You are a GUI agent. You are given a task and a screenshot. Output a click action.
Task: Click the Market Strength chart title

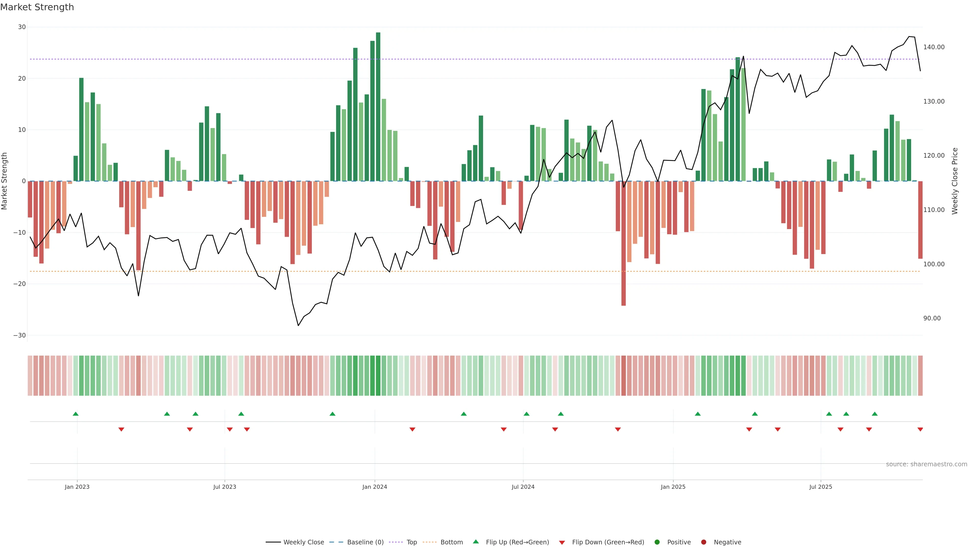[37, 7]
